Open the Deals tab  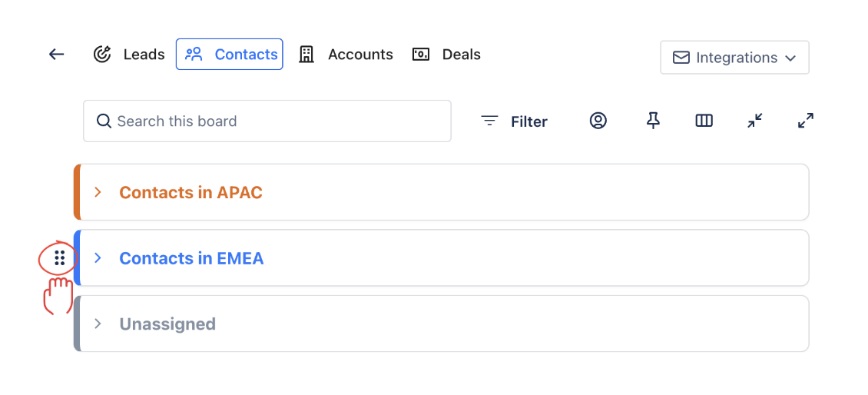[446, 55]
